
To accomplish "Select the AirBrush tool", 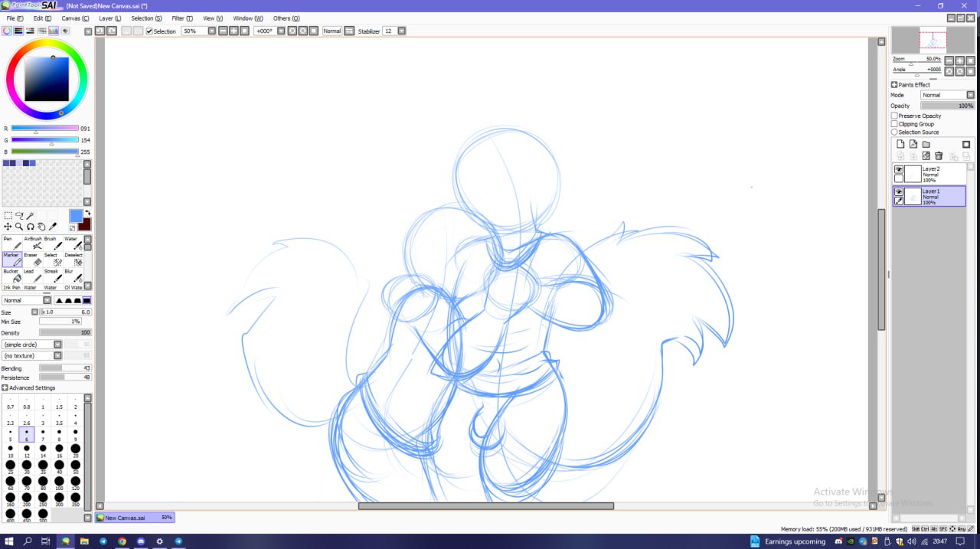I will [35, 243].
